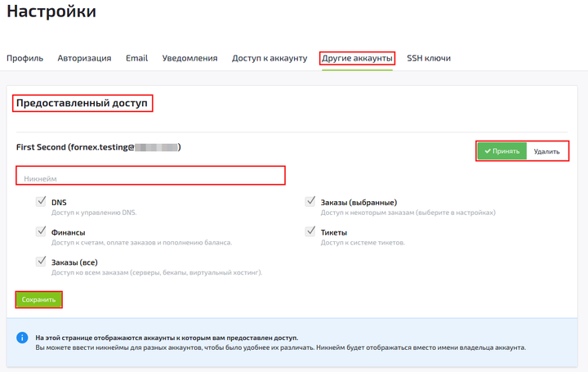
Task: Click the 'Доступ ко всем заказам' description
Action: pyautogui.click(x=157, y=272)
